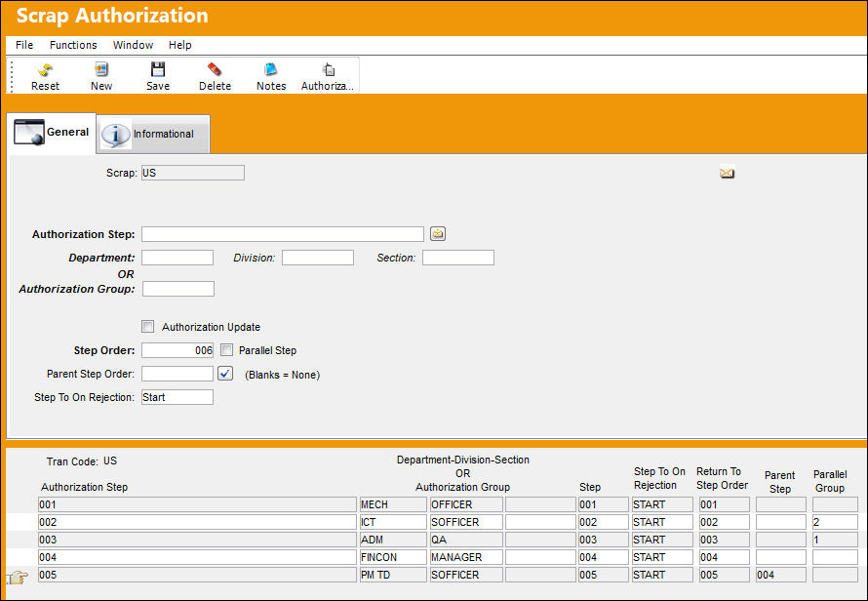Switch to the General tab
The width and height of the screenshot is (868, 601).
[x=52, y=133]
